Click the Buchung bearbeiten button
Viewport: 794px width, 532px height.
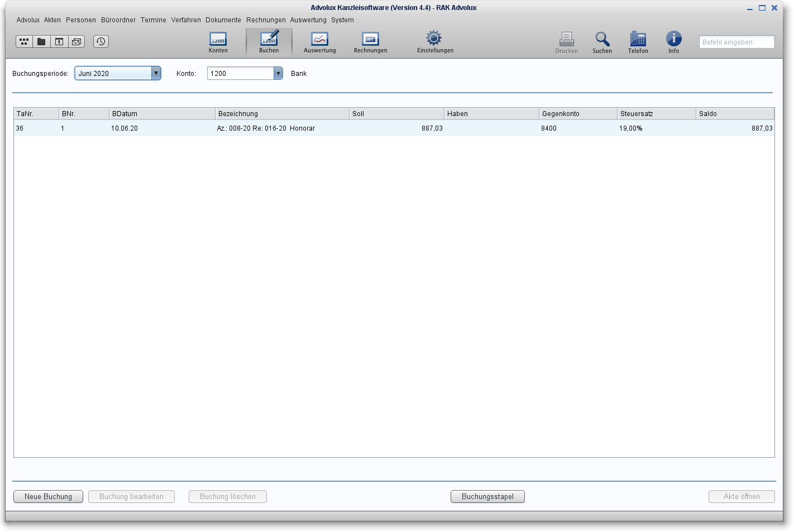tap(131, 496)
